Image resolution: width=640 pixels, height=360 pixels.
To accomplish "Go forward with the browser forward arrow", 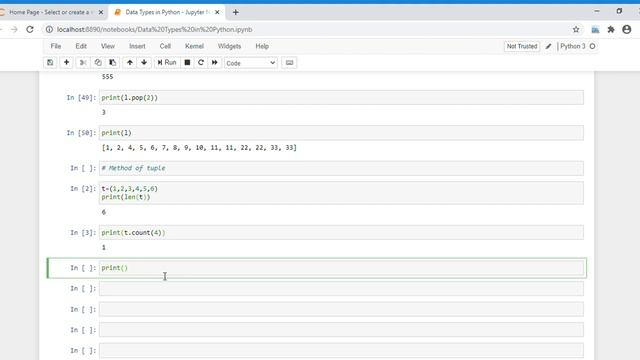I will (14, 29).
